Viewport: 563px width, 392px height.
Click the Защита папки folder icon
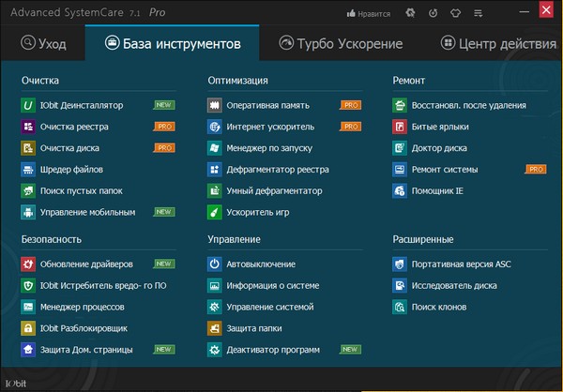(214, 329)
